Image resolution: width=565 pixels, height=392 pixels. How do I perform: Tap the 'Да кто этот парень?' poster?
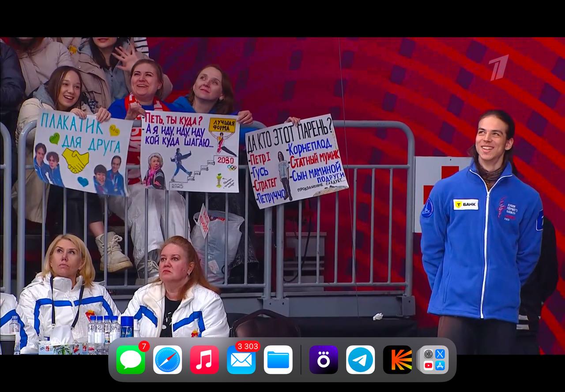point(296,161)
